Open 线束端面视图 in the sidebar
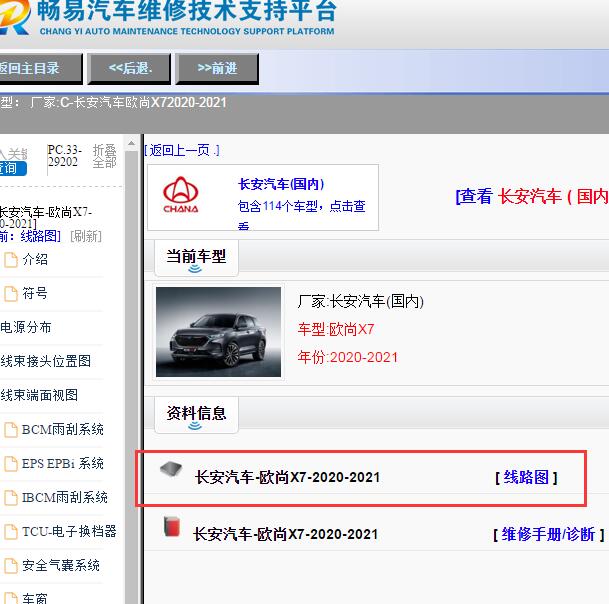The width and height of the screenshot is (609, 604). click(x=39, y=395)
